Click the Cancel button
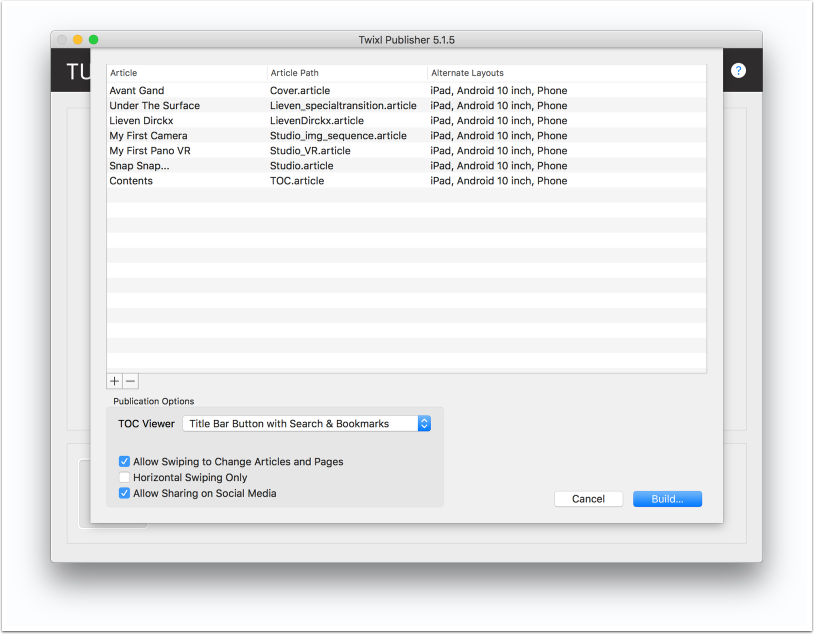 pos(588,498)
